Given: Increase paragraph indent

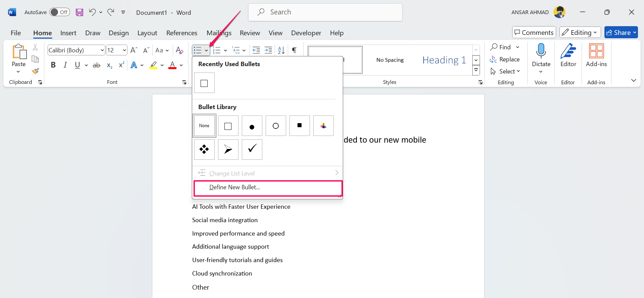Looking at the screenshot, I should pos(268,50).
